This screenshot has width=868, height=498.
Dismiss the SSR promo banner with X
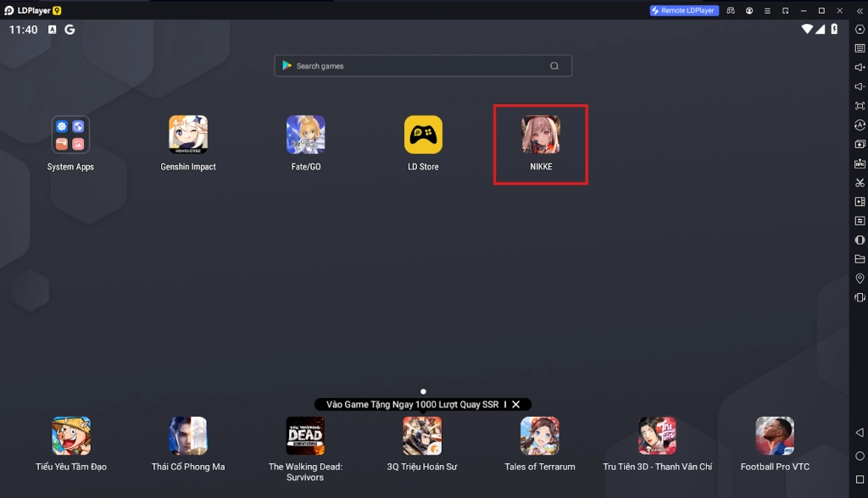[x=516, y=405]
